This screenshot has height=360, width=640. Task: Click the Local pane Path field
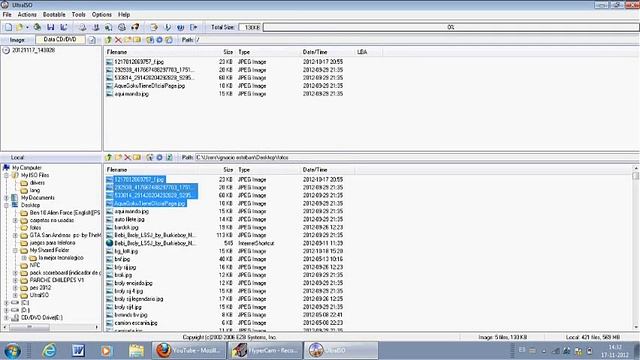(416, 157)
